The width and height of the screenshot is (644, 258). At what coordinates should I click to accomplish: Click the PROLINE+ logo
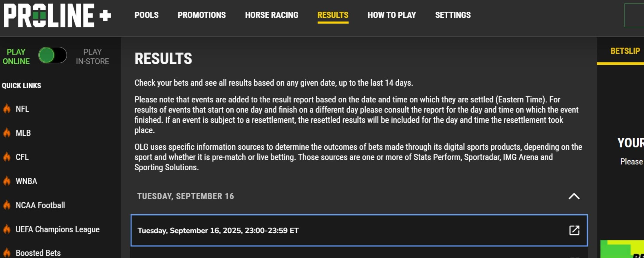click(57, 15)
